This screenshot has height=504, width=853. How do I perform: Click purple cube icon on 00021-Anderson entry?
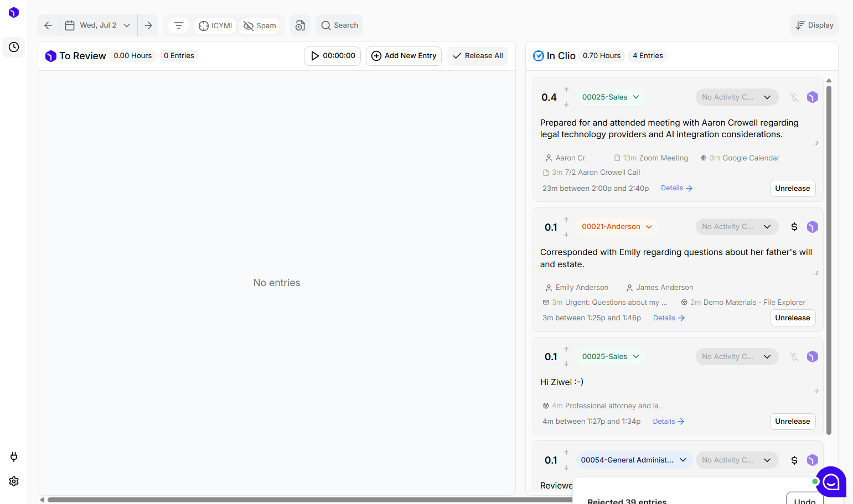[x=812, y=227]
